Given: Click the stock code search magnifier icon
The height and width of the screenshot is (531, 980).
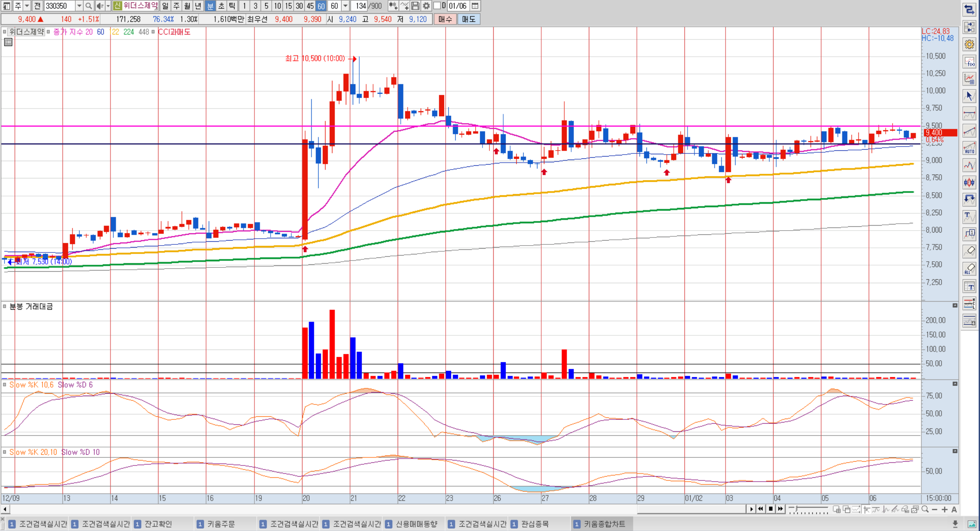Looking at the screenshot, I should pos(89,6).
